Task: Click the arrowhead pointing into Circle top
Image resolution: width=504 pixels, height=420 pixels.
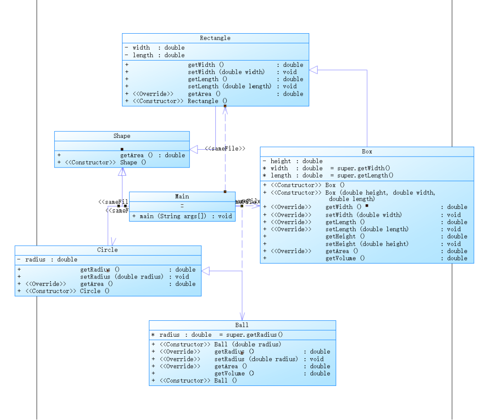Action: (x=113, y=242)
